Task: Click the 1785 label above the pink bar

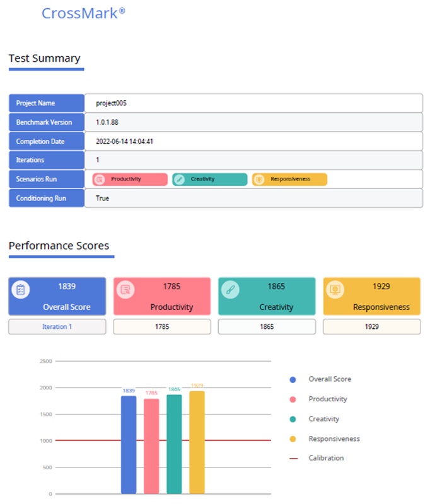Action: coord(151,393)
